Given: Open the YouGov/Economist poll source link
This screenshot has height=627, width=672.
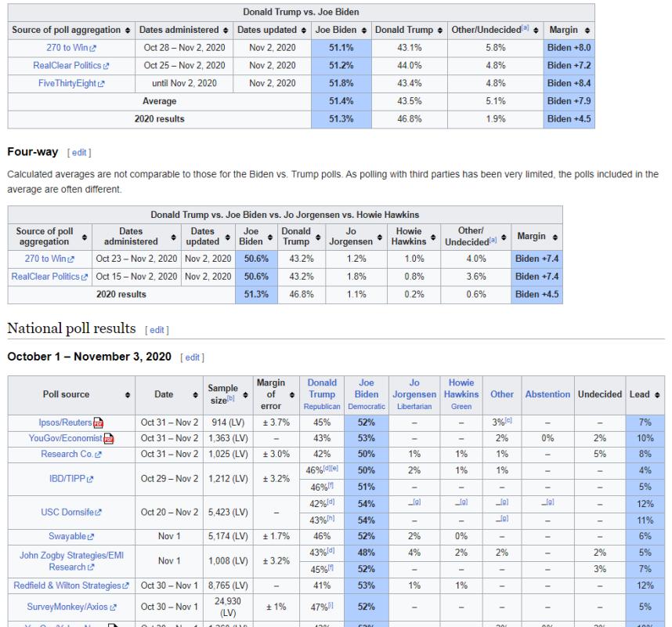Looking at the screenshot, I should coord(65,438).
